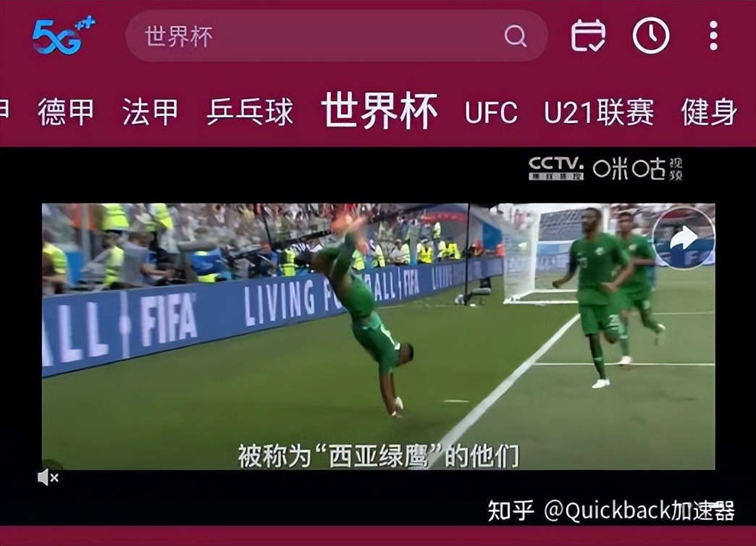The image size is (756, 546).
Task: Click the 知乎 @Quickback加速器 watermark
Action: (x=611, y=511)
